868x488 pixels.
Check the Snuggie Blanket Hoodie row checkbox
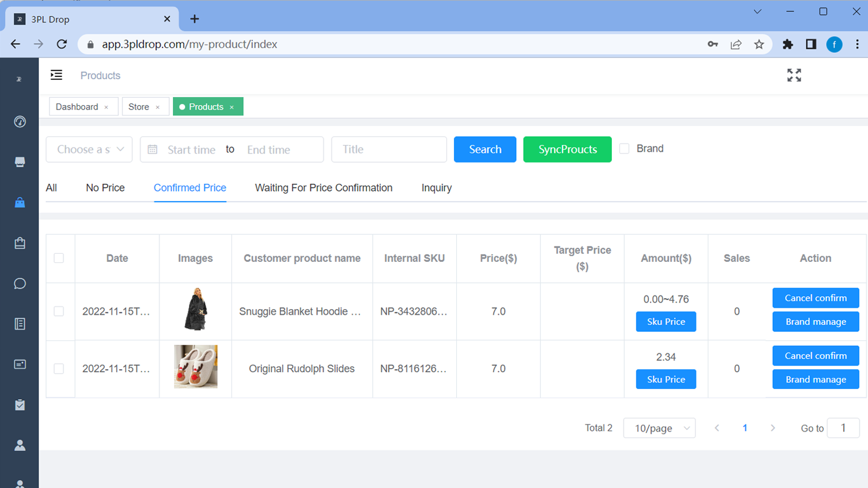click(59, 311)
